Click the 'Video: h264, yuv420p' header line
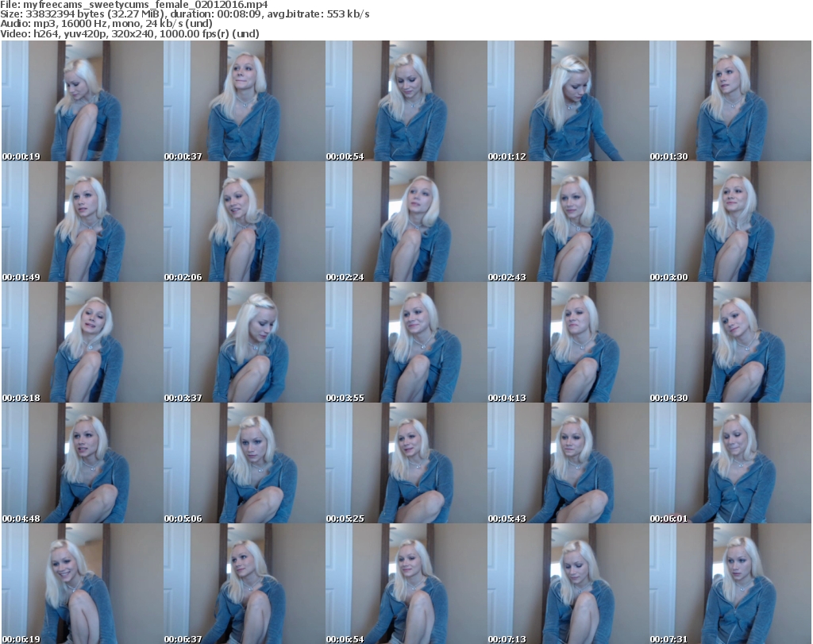 point(129,33)
